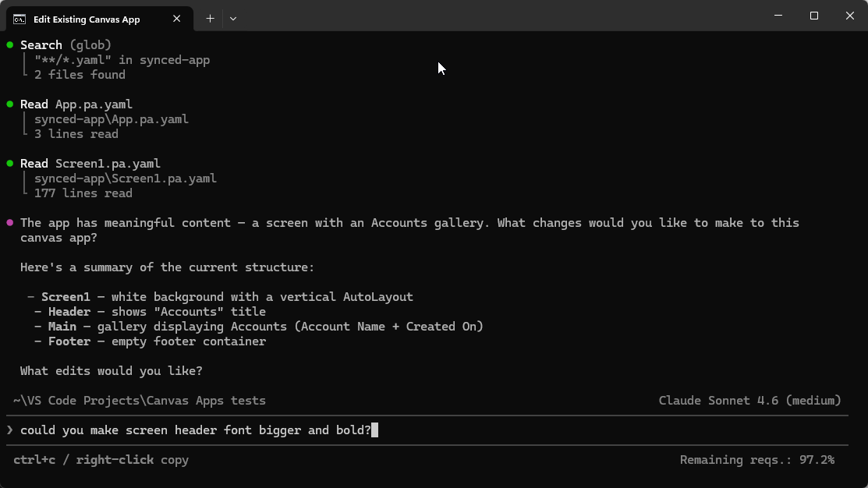
Task: Click the Claude Sonnet 4.6 (medium) model label
Action: 749,401
